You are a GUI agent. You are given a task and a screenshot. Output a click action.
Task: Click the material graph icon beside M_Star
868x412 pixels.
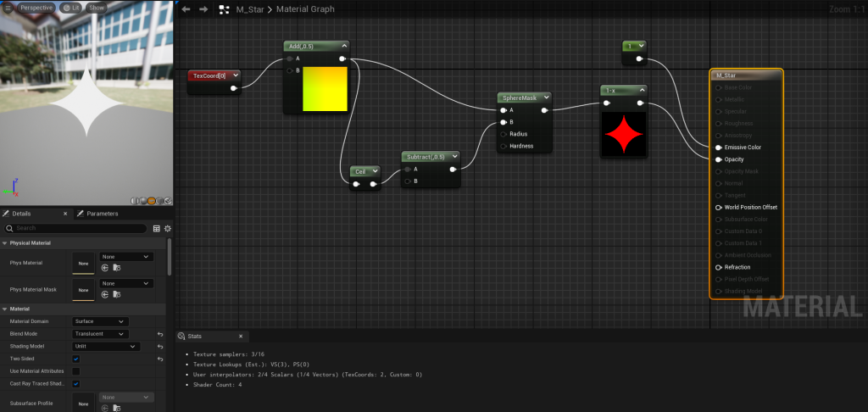tap(225, 9)
